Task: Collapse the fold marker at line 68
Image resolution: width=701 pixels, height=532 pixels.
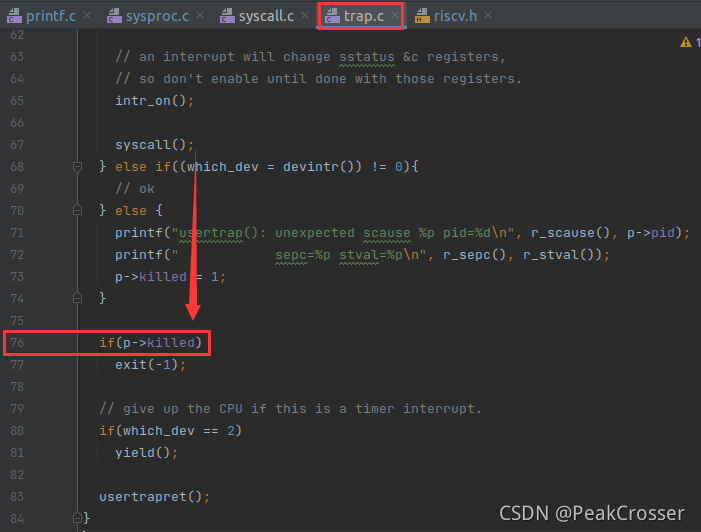Action: pyautogui.click(x=77, y=167)
